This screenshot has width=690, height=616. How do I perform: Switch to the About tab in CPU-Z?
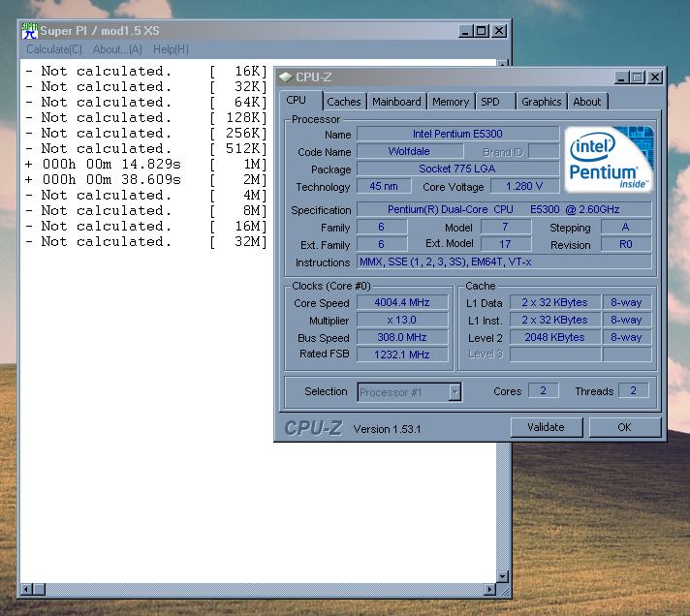pos(587,102)
